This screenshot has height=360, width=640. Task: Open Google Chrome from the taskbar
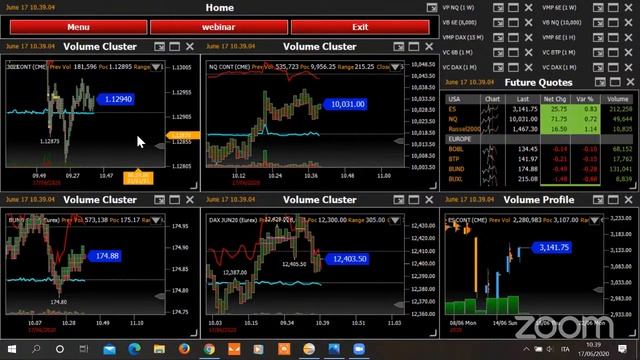coord(209,349)
